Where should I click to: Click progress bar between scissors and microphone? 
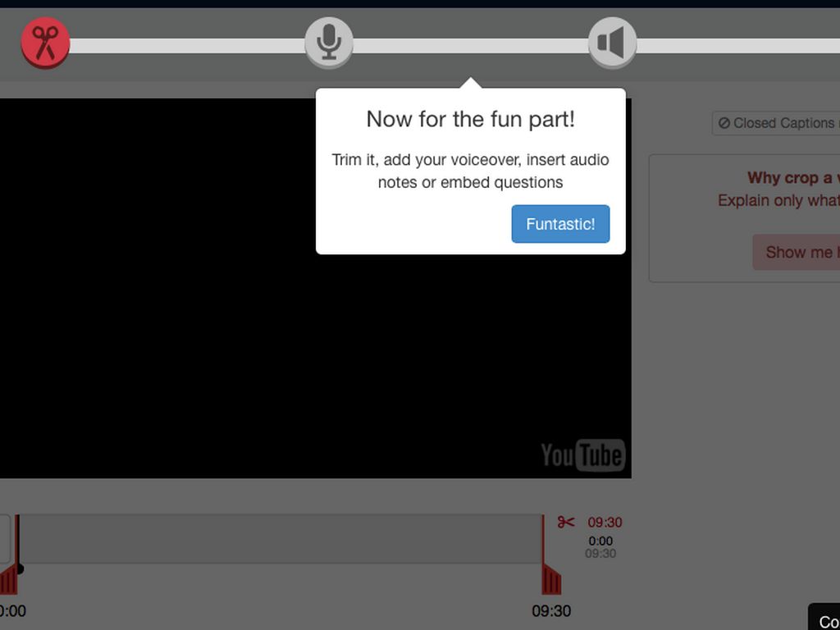[187, 46]
